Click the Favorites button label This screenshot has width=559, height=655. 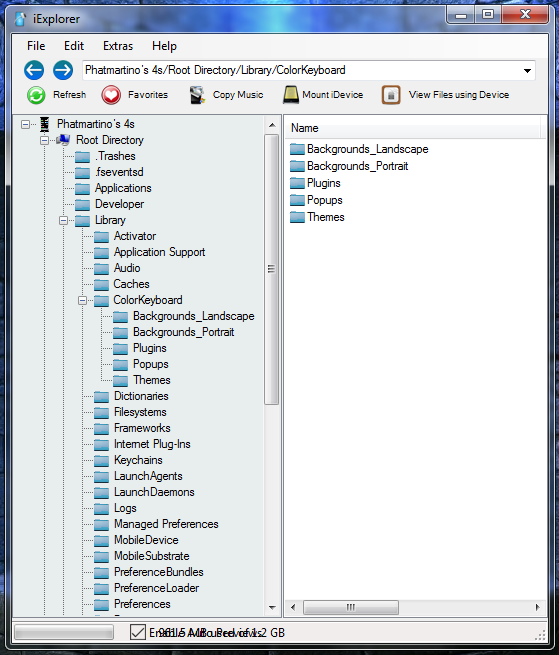coord(148,95)
